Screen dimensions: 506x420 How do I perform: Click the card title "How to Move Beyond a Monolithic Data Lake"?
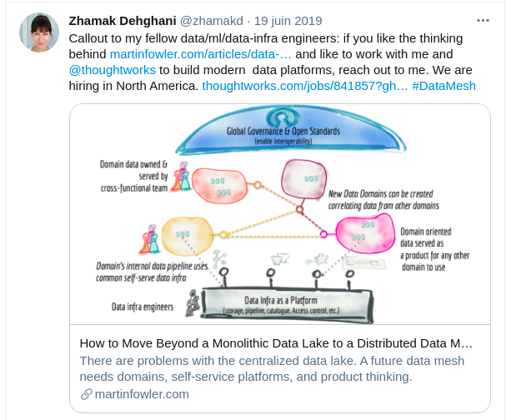(x=276, y=343)
